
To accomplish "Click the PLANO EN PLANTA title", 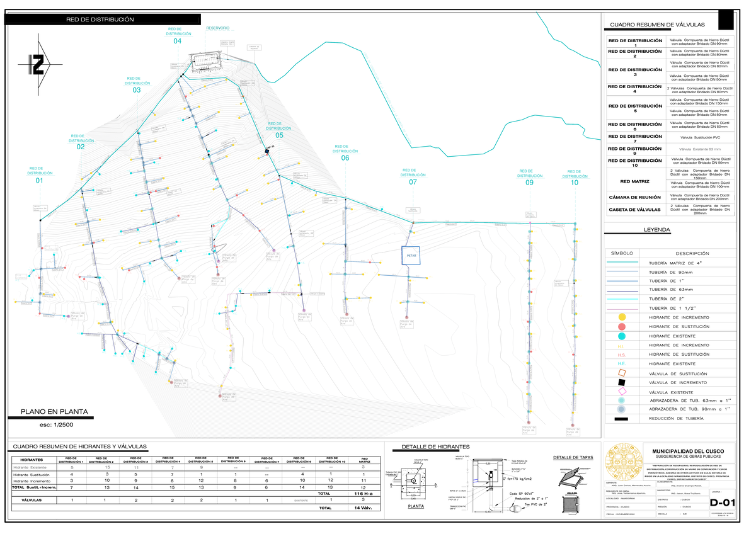I will click(55, 412).
